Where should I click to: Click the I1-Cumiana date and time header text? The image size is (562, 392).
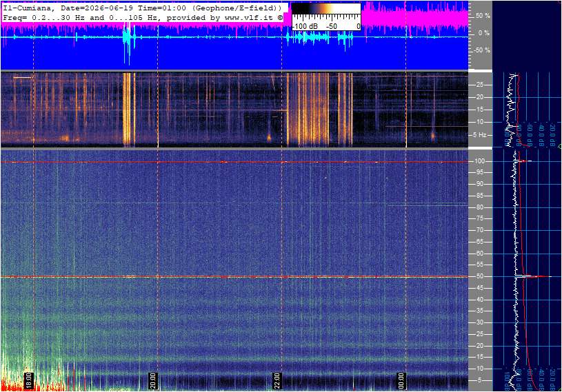[143, 8]
